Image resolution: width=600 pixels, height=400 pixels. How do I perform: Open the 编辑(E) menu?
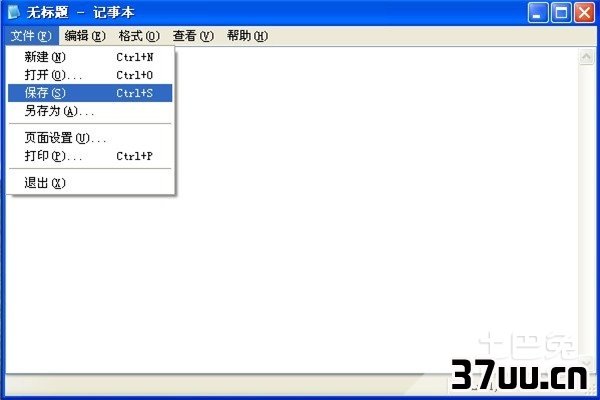(x=85, y=36)
